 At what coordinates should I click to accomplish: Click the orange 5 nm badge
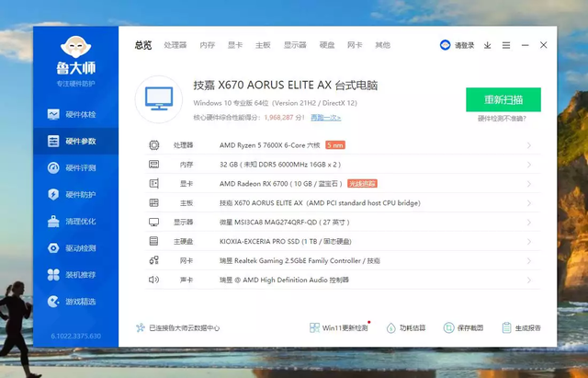[335, 145]
